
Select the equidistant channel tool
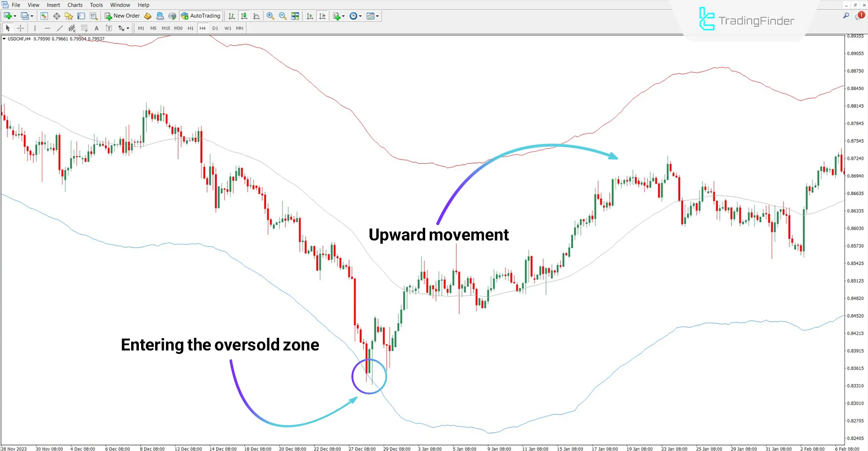[x=71, y=28]
